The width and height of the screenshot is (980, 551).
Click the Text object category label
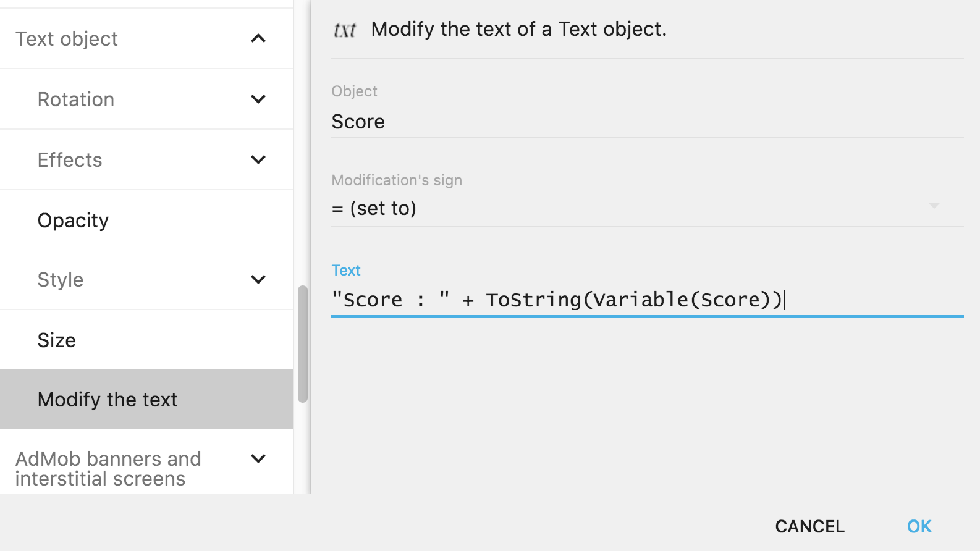tap(67, 39)
